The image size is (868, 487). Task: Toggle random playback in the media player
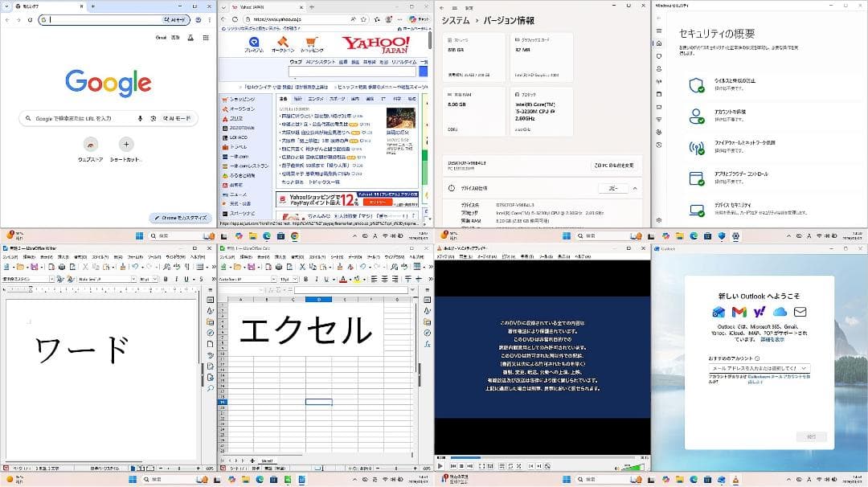[x=518, y=465]
